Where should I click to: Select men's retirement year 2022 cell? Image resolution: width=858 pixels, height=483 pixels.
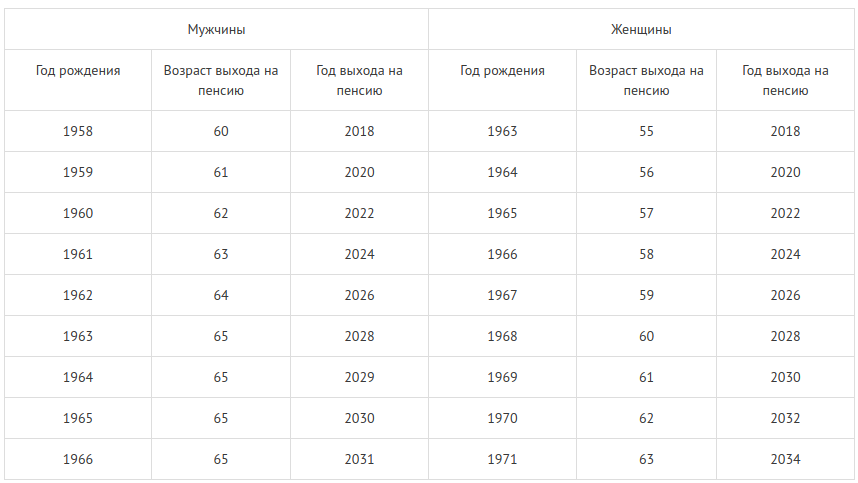[359, 213]
